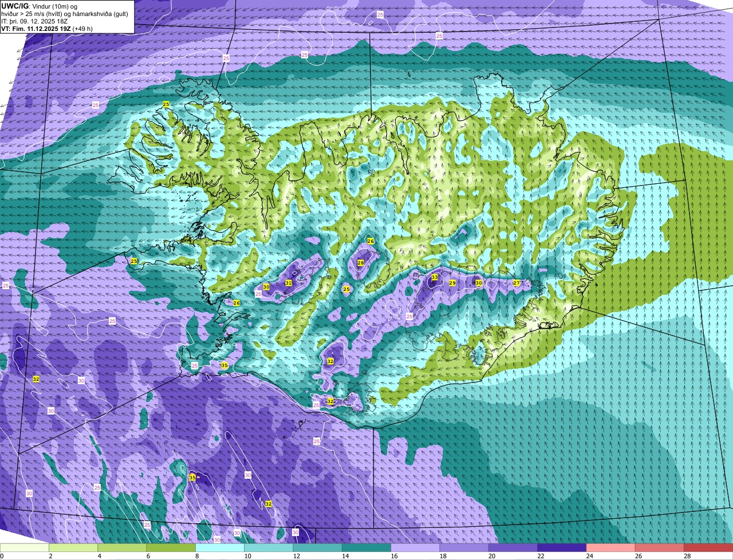Click the palest swatch left of tick 2
Image resolution: width=733 pixels, height=560 pixels.
click(x=25, y=547)
